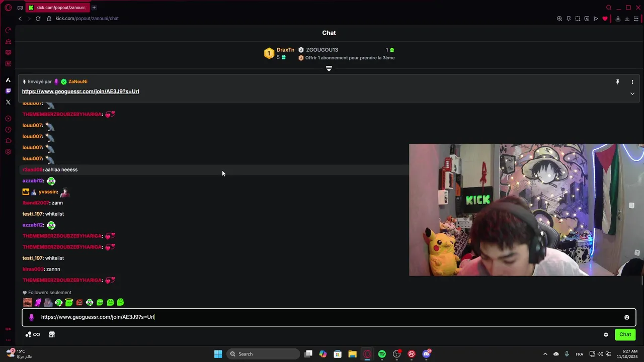Viewport: 644px width, 362px height.
Task: Click DraxTn top gifter name
Action: click(285, 50)
